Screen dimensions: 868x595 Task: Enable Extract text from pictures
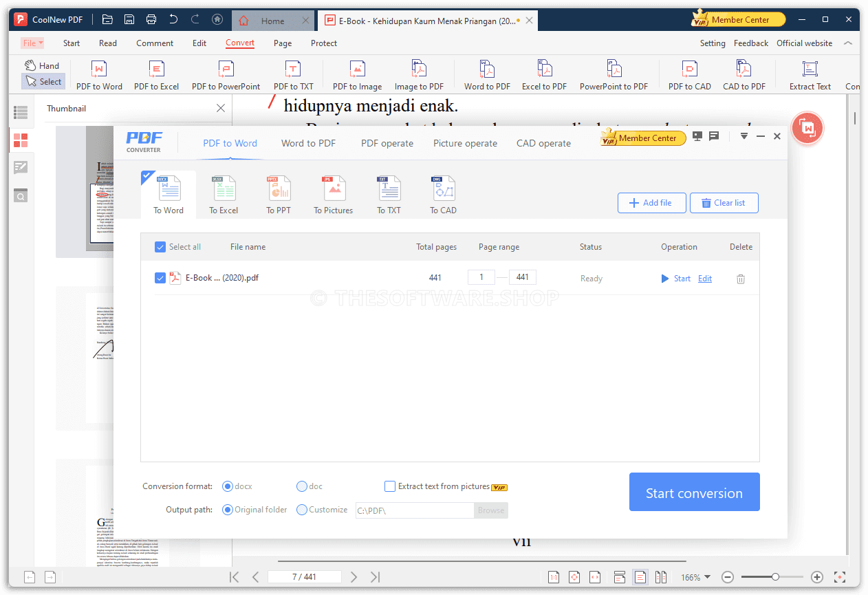tap(390, 486)
